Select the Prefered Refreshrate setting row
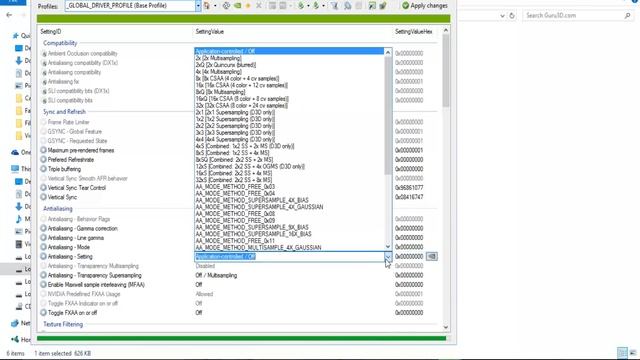The image size is (640, 360). (239, 160)
